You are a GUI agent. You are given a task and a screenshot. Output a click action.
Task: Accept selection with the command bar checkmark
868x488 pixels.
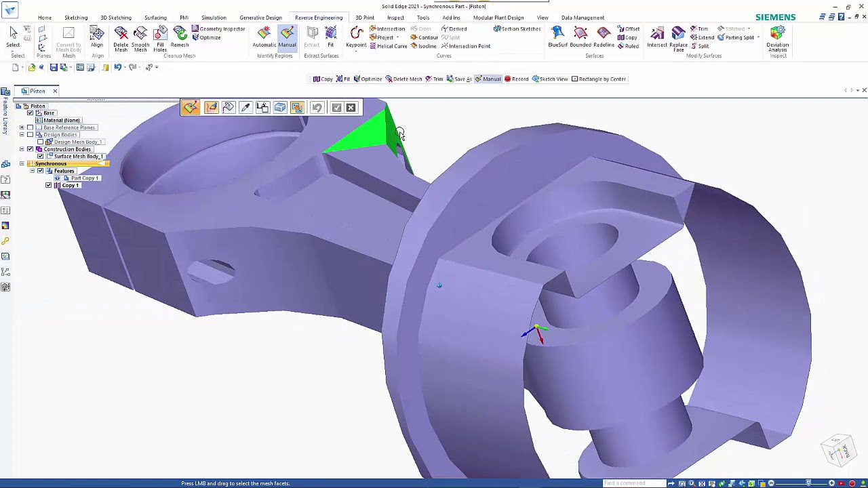point(336,107)
